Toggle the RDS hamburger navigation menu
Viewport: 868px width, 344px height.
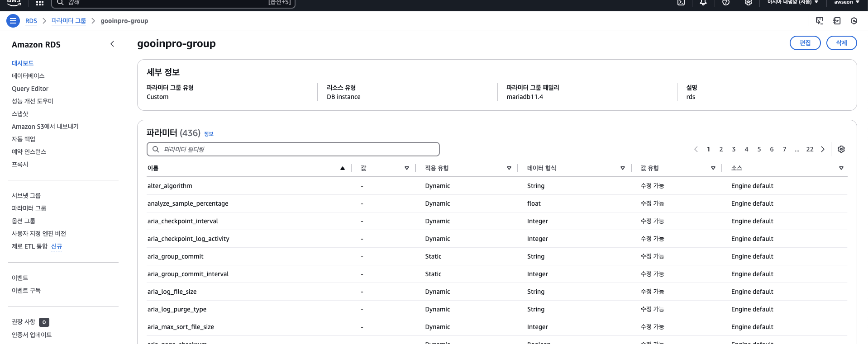13,21
